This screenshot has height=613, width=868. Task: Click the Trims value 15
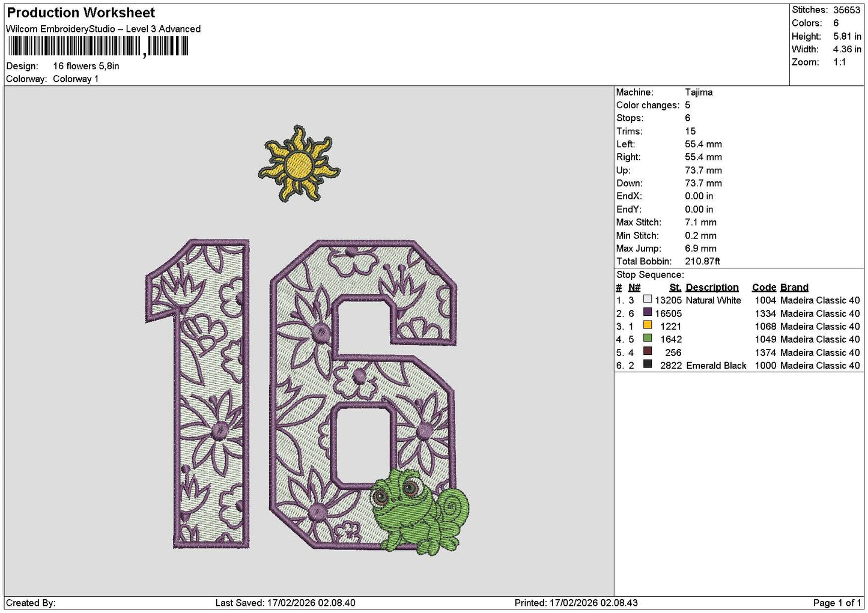[x=690, y=131]
